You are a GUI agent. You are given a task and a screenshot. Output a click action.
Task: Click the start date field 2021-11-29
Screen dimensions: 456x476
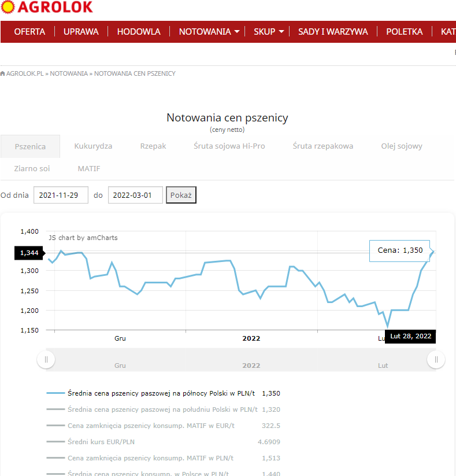[x=61, y=195]
